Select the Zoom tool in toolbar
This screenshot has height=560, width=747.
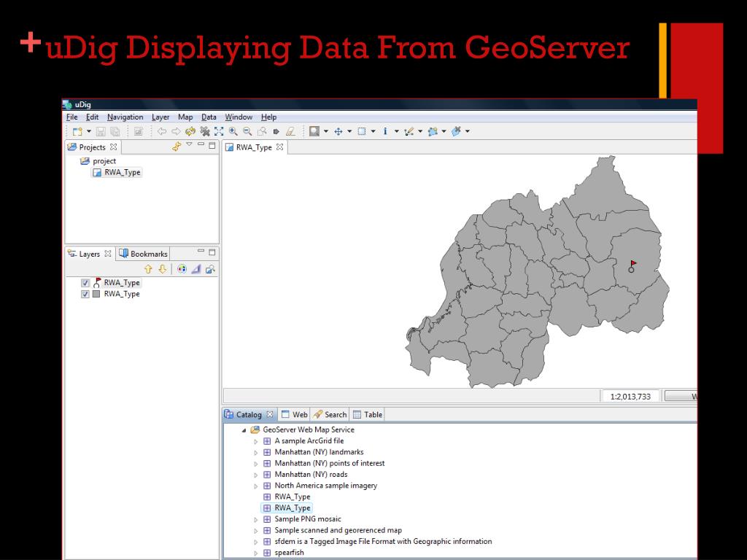[314, 131]
